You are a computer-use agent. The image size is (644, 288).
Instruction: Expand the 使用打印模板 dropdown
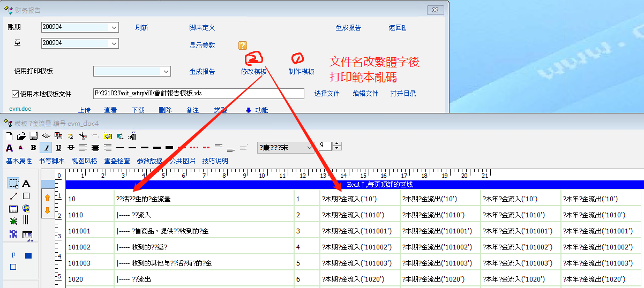coord(166,71)
